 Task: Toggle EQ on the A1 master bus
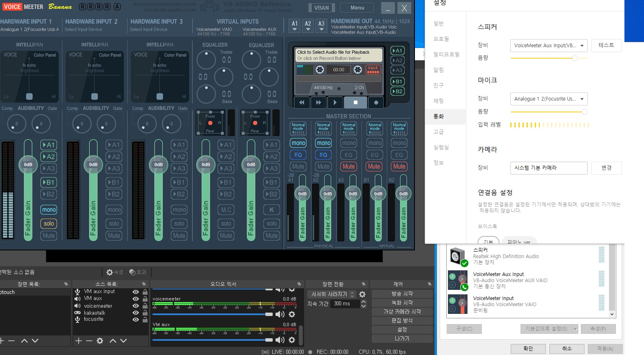click(298, 155)
